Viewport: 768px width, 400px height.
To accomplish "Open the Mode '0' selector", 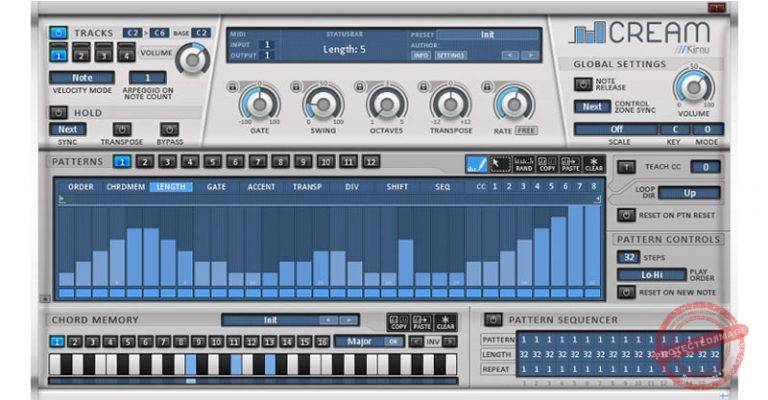I will pyautogui.click(x=707, y=129).
